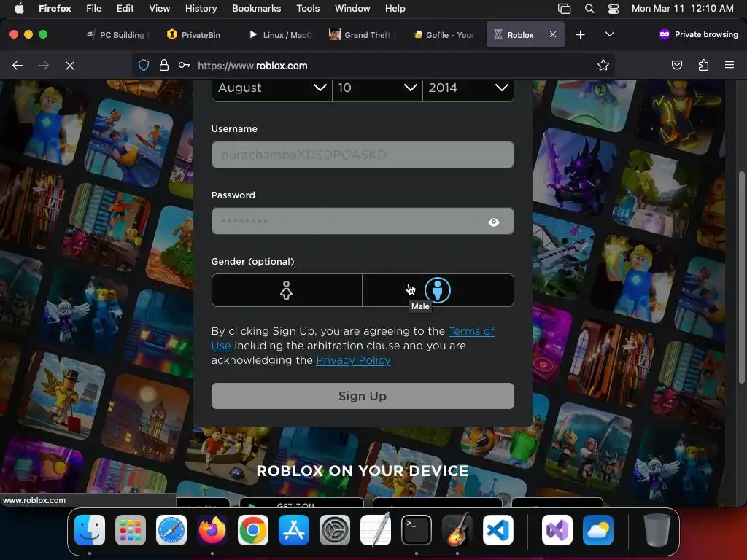The image size is (747, 560).
Task: Open the Privacy Policy link
Action: pos(353,360)
